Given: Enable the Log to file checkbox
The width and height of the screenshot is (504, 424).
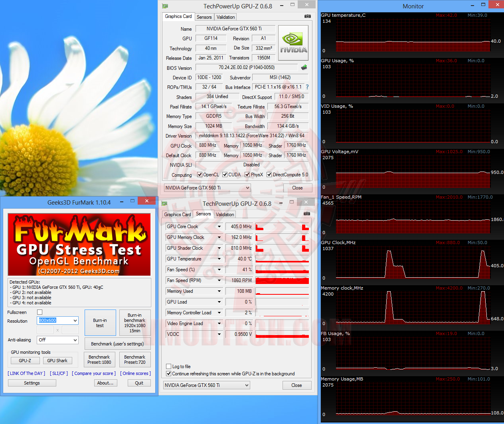Looking at the screenshot, I should coord(168,367).
